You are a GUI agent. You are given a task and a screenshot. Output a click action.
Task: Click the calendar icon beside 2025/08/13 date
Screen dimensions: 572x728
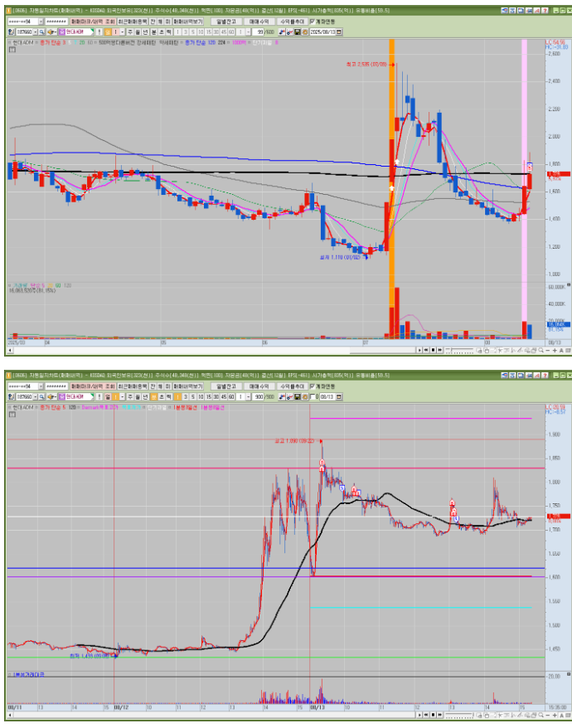[339, 32]
